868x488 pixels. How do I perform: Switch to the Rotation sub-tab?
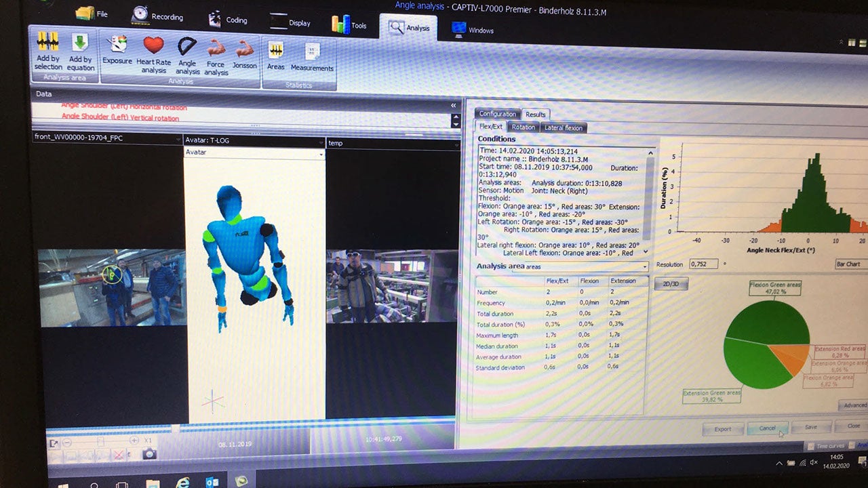pyautogui.click(x=523, y=127)
